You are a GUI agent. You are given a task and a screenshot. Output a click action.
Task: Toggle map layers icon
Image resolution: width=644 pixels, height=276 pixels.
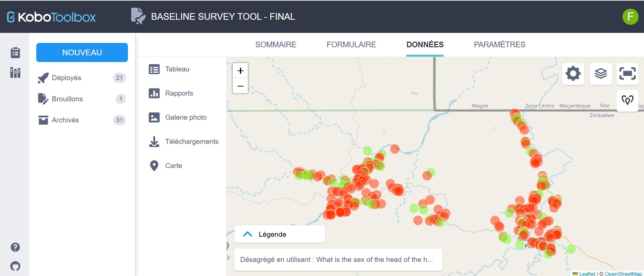click(601, 74)
